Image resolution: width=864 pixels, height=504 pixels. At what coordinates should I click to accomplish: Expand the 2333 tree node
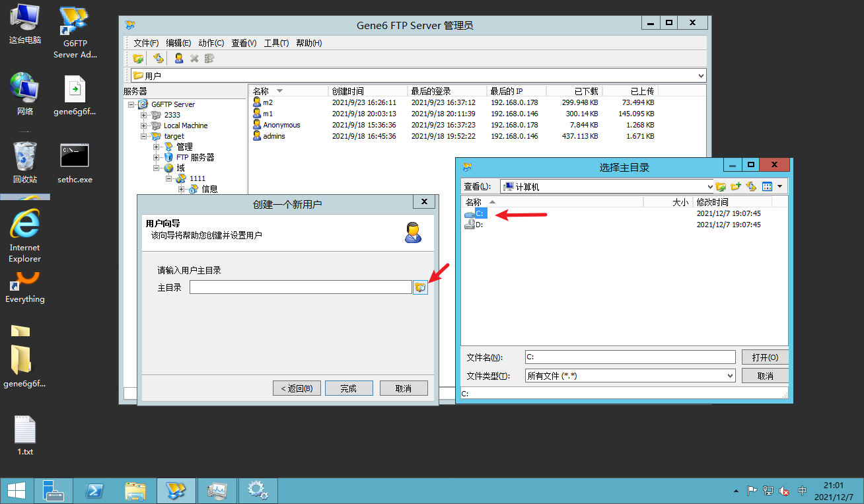[143, 115]
